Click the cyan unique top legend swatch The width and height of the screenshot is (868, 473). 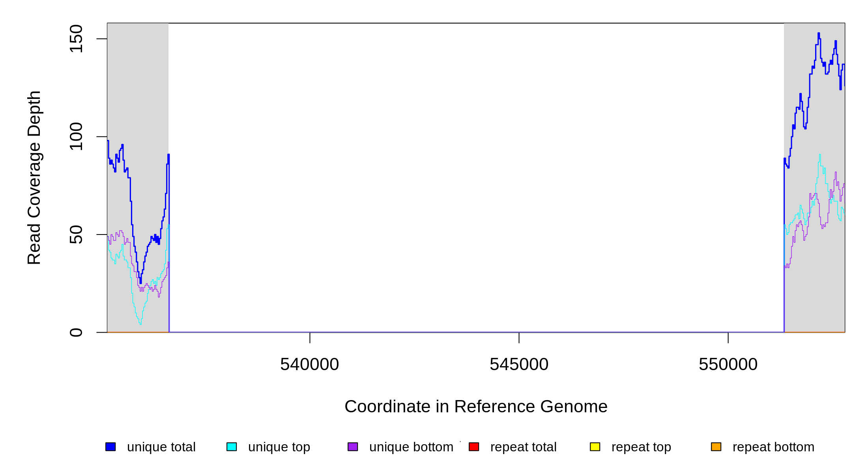232,447
